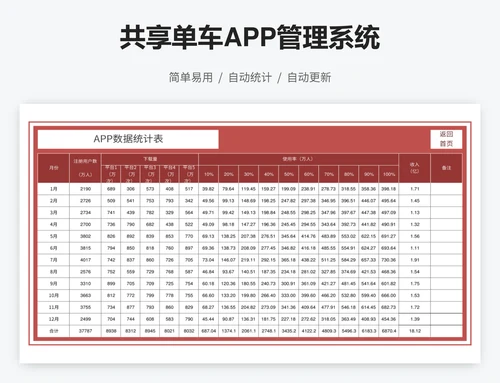The width and height of the screenshot is (500, 383).
Task: Click registered users cell 2190
Action: click(85, 189)
